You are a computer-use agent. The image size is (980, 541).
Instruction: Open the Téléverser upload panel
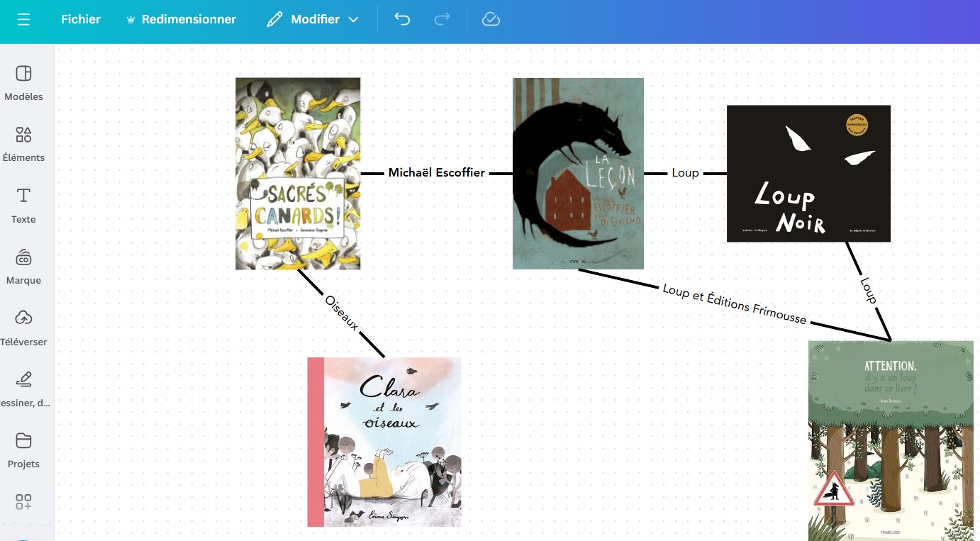[x=23, y=328]
